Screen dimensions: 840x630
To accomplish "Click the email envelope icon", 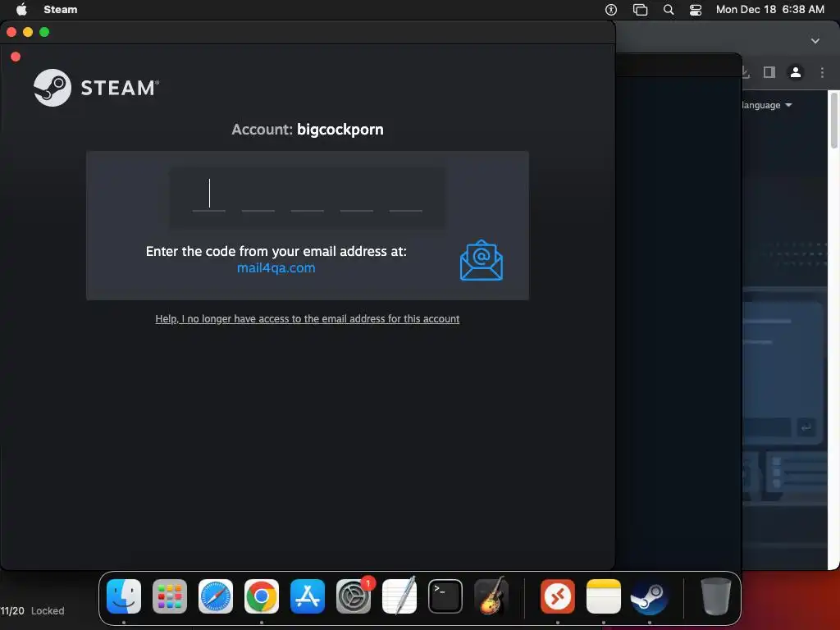I will (x=481, y=260).
